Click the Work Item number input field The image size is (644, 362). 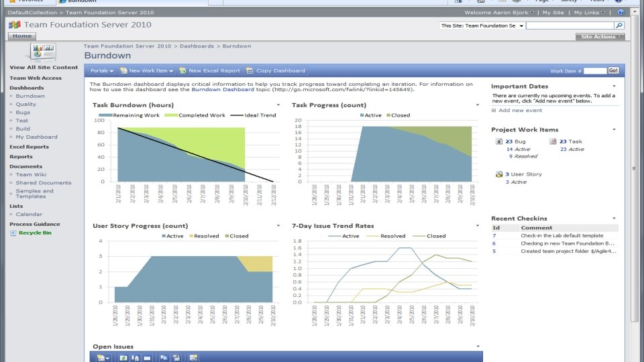[595, 70]
